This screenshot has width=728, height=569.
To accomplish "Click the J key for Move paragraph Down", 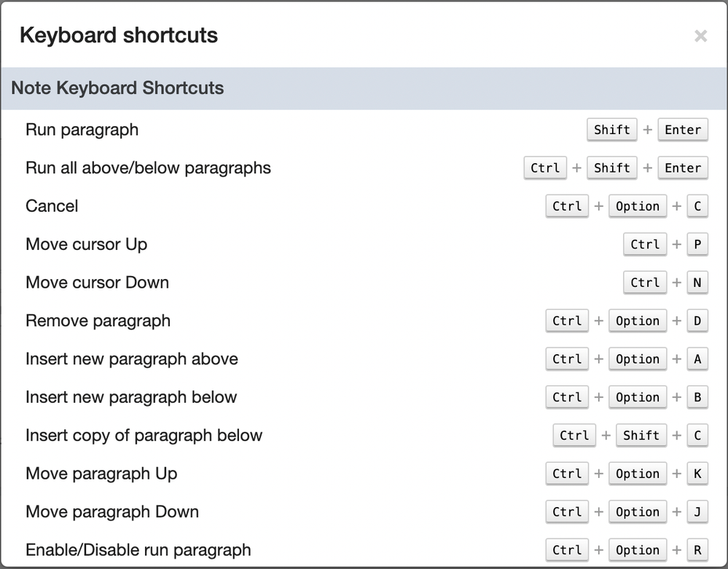I will coord(697,512).
